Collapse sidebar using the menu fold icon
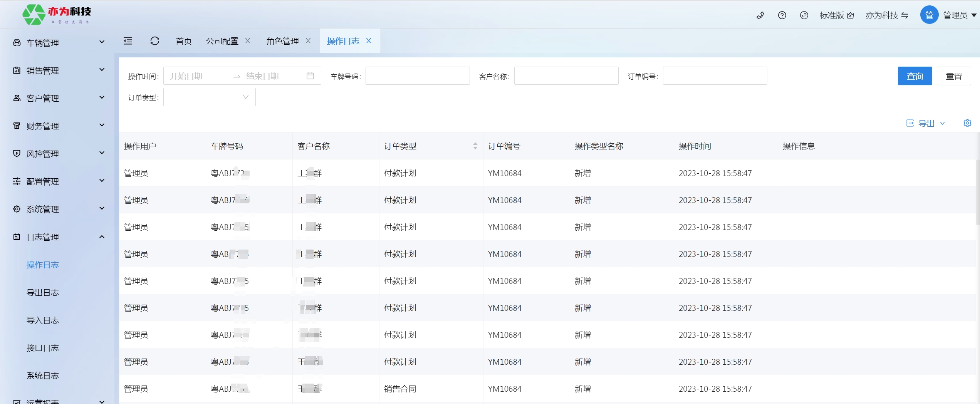Screen dimensions: 980x404 tap(128, 41)
